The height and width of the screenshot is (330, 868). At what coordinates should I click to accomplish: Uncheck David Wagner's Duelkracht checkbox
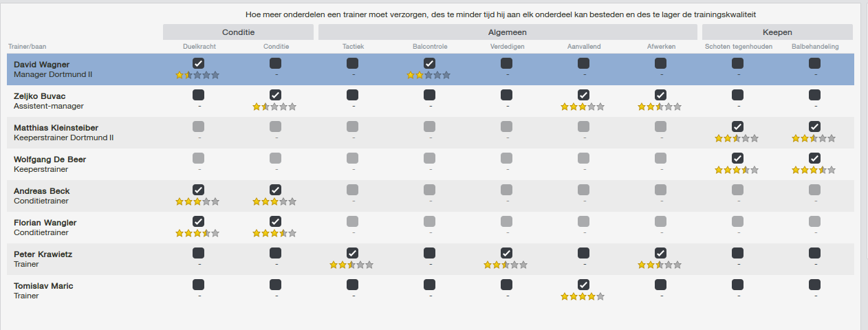click(198, 63)
